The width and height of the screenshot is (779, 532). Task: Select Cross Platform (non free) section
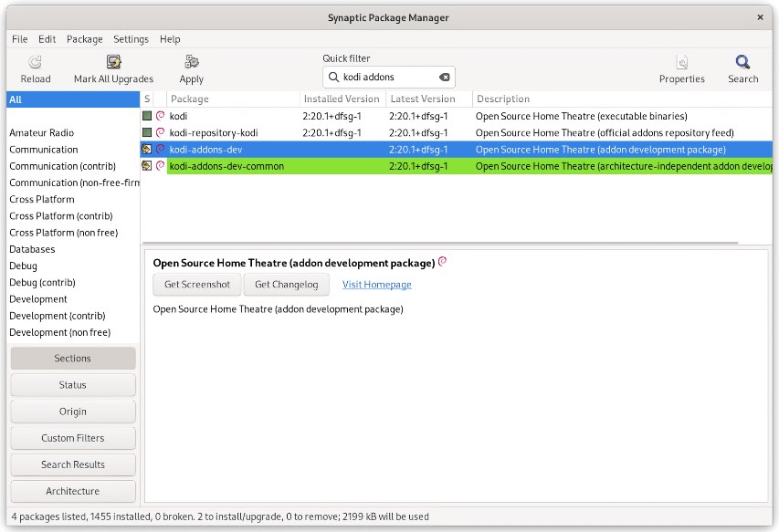(x=73, y=233)
